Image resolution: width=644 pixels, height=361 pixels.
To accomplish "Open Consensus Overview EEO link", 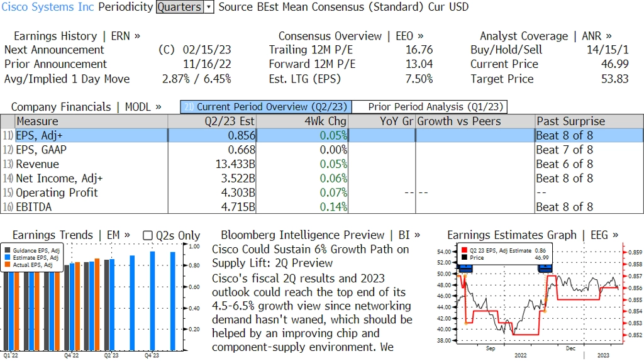I will coord(351,36).
